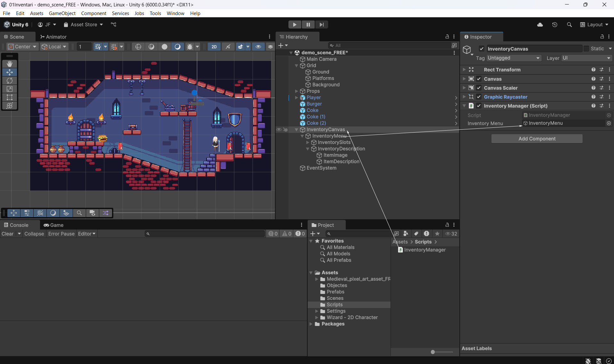Switch to the Game tab
Screen dimensions: 614x364
click(54, 225)
